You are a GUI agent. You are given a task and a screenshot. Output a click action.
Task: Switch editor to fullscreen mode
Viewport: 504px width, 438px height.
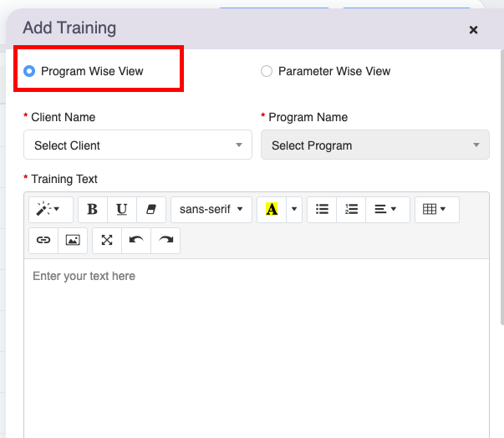pos(107,240)
